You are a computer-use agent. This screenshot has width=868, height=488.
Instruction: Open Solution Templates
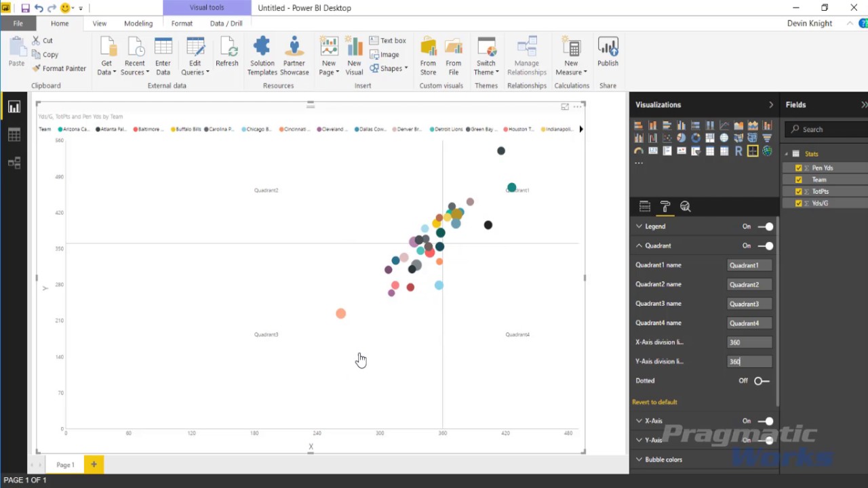click(262, 56)
